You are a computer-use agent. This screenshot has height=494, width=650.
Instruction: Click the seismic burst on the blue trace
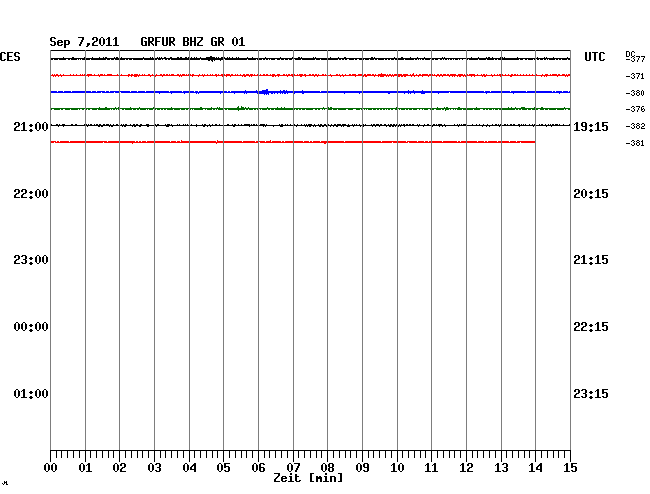pos(264,92)
